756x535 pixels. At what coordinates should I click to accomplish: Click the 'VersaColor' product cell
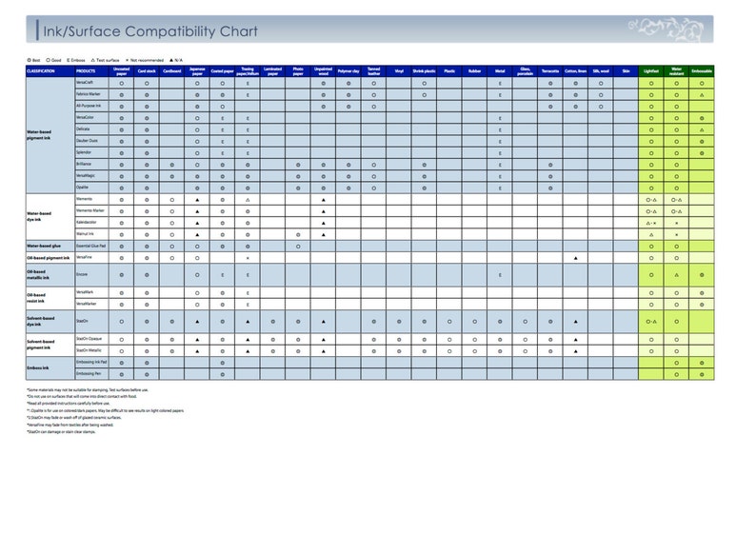[x=91, y=118]
